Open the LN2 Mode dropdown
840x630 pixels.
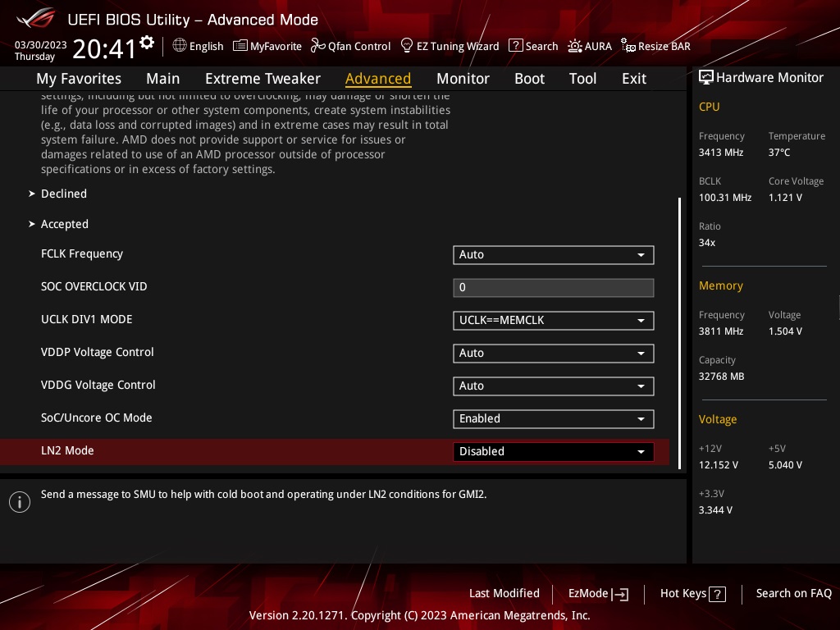point(554,452)
